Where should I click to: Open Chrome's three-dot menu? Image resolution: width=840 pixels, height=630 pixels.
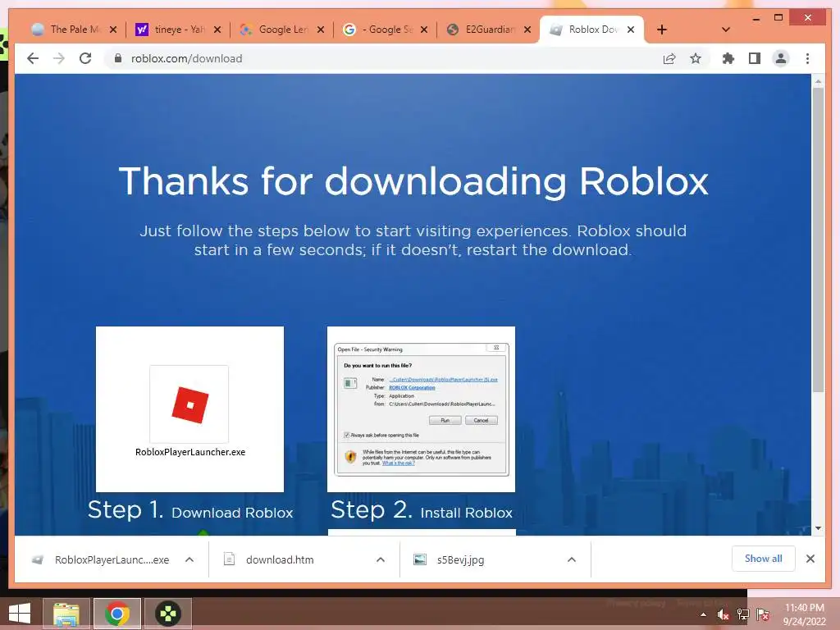coord(807,58)
